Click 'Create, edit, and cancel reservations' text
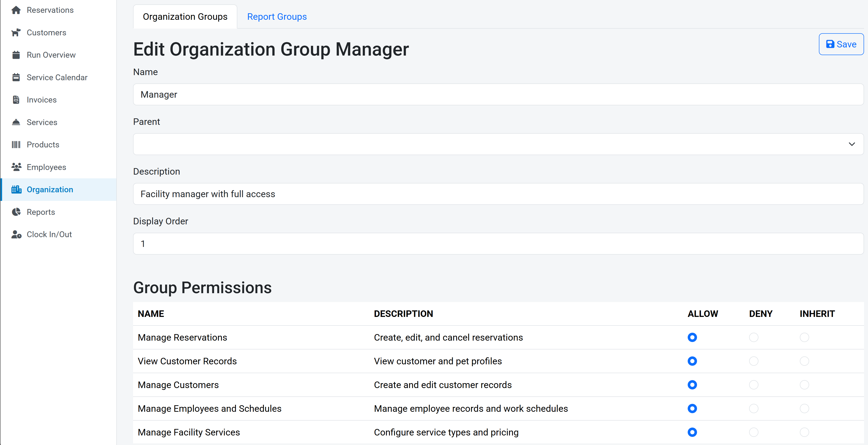Viewport: 868px width, 445px height. [448, 337]
